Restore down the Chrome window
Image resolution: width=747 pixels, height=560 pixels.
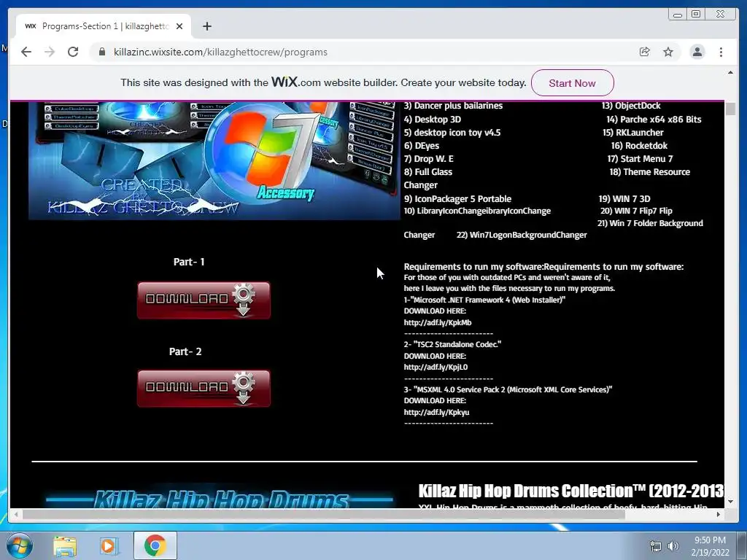(x=696, y=15)
